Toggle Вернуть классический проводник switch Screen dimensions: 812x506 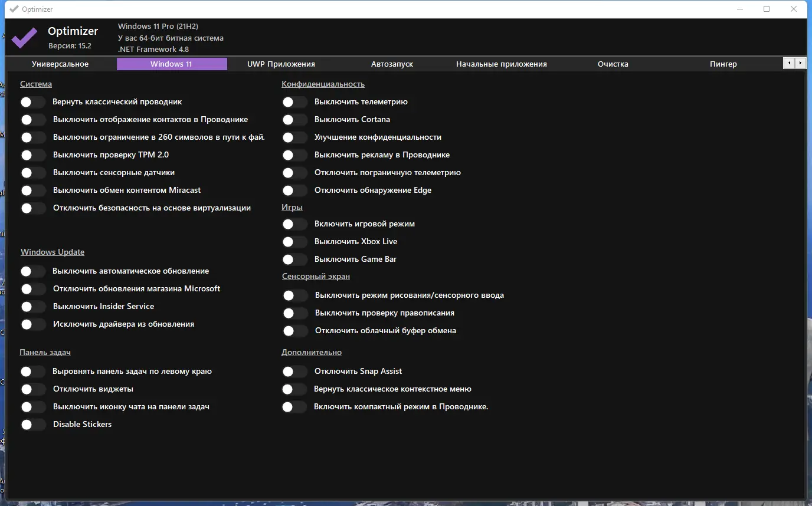click(33, 102)
